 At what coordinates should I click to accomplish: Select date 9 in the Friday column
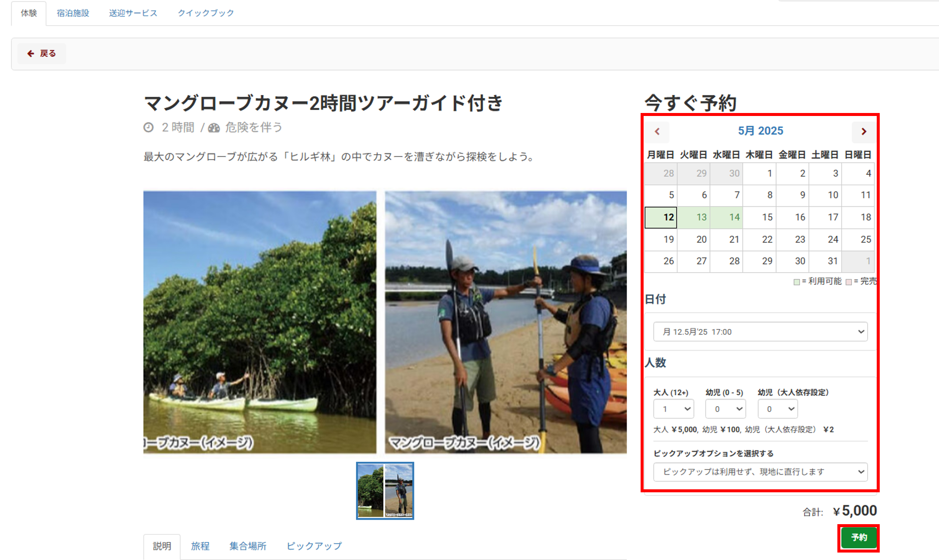tap(793, 196)
